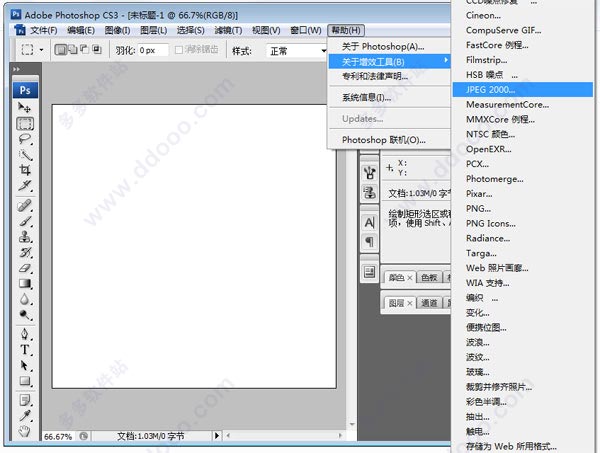The image size is (600, 453).
Task: Choose Intersect with selection mode icon
Action: [97, 49]
